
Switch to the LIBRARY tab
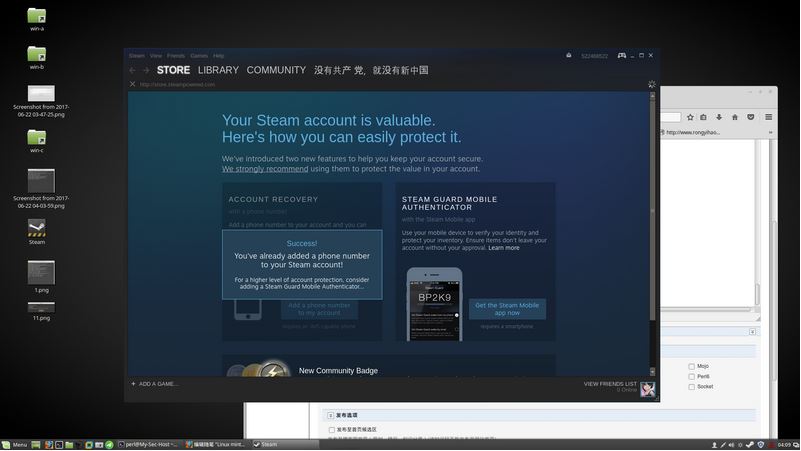pyautogui.click(x=218, y=70)
